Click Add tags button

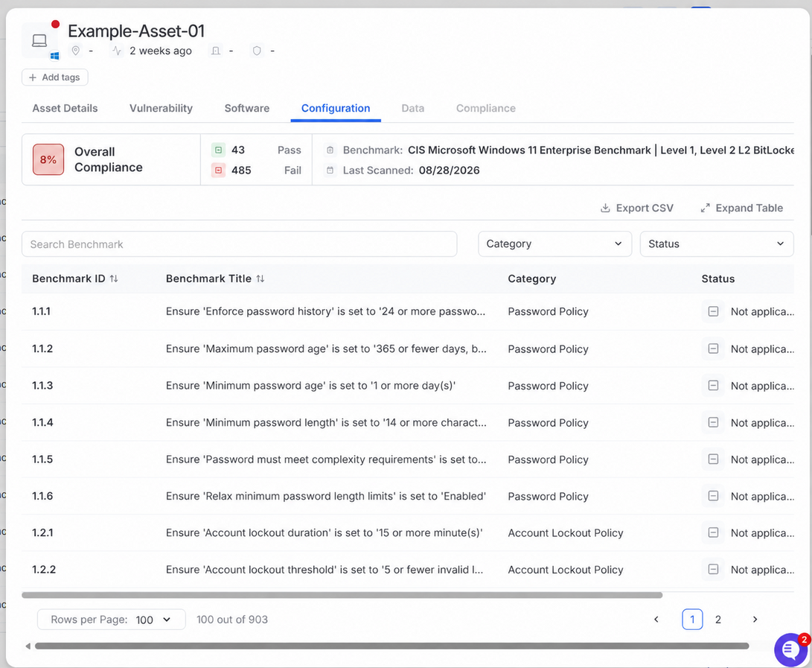(x=55, y=77)
